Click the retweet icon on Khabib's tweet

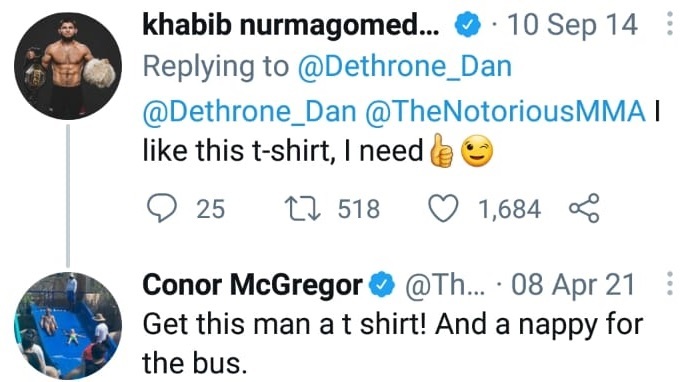tap(303, 209)
